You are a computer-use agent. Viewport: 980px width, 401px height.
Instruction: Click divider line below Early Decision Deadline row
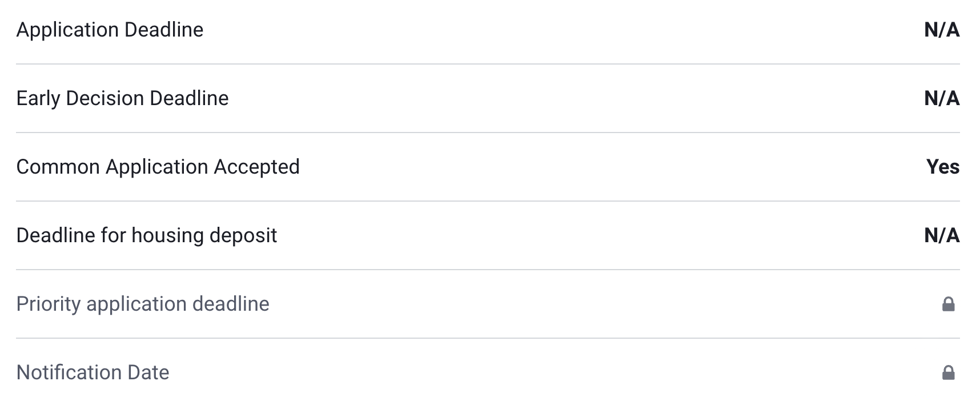(488, 133)
